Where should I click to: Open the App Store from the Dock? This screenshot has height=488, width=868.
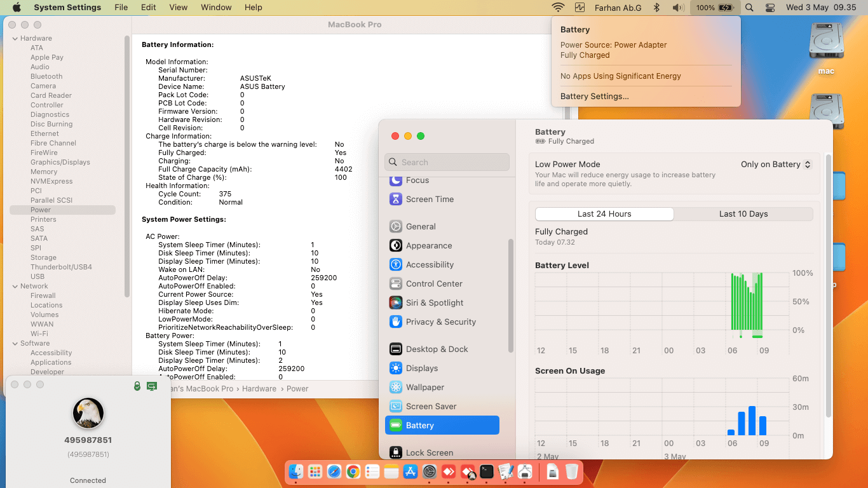[410, 471]
